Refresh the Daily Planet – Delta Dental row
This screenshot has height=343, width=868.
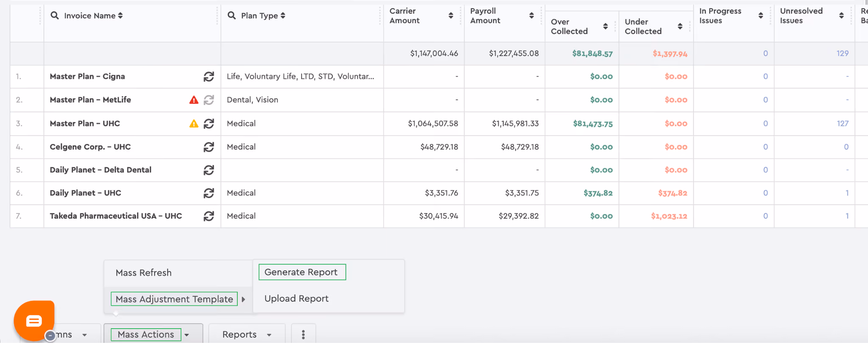pyautogui.click(x=209, y=170)
